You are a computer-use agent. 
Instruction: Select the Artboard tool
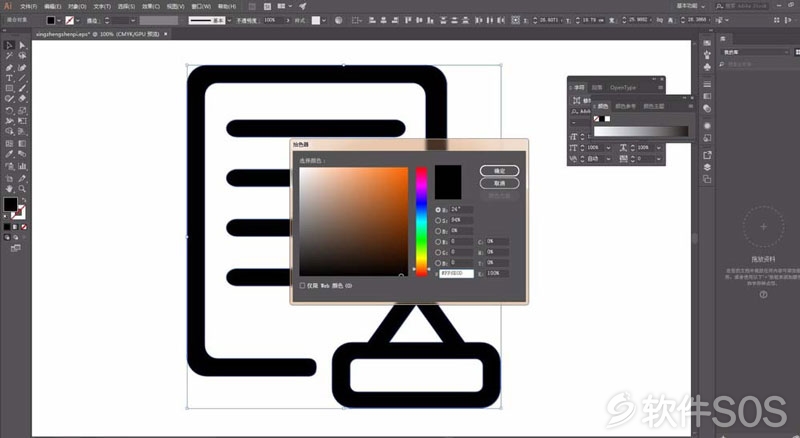click(x=9, y=178)
